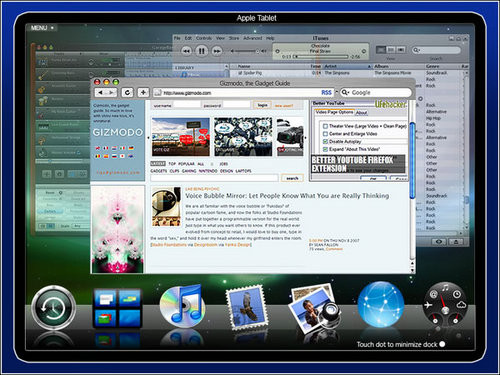The width and height of the screenshot is (500, 375).
Task: Expand the Google search engine dropdown
Action: 345,92
